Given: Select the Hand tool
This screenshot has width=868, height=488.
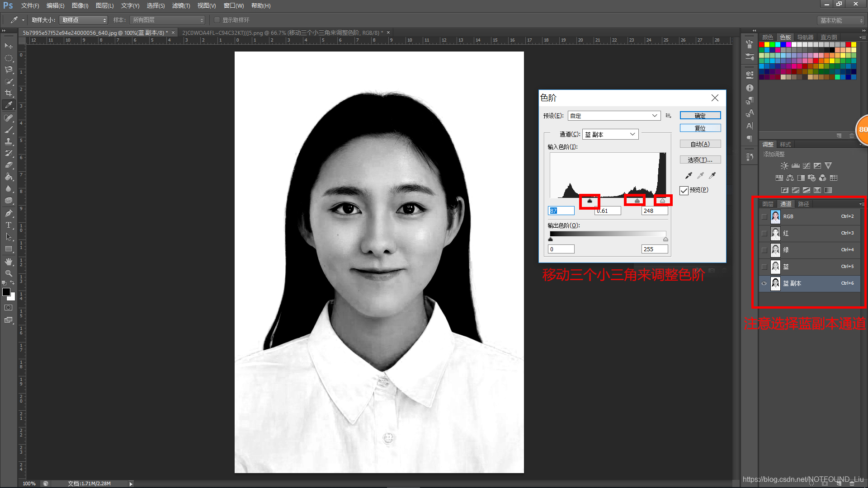Looking at the screenshot, I should click(x=9, y=262).
